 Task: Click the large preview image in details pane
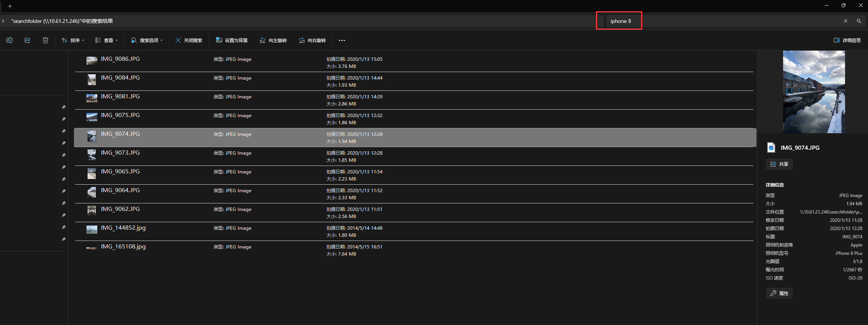coord(814,92)
